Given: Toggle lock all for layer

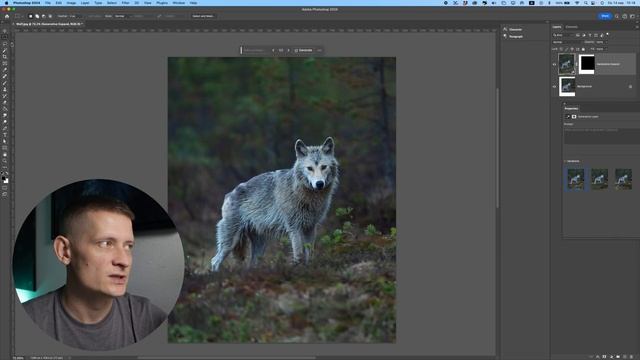Looking at the screenshot, I should click(583, 49).
